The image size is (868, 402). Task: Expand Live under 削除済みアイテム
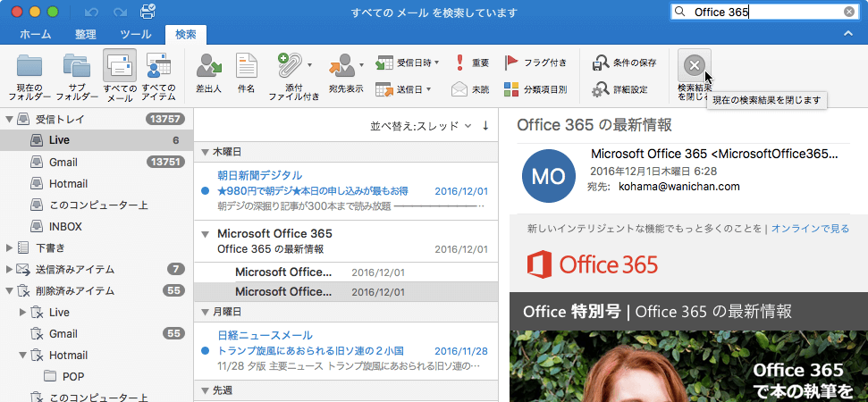[22, 312]
